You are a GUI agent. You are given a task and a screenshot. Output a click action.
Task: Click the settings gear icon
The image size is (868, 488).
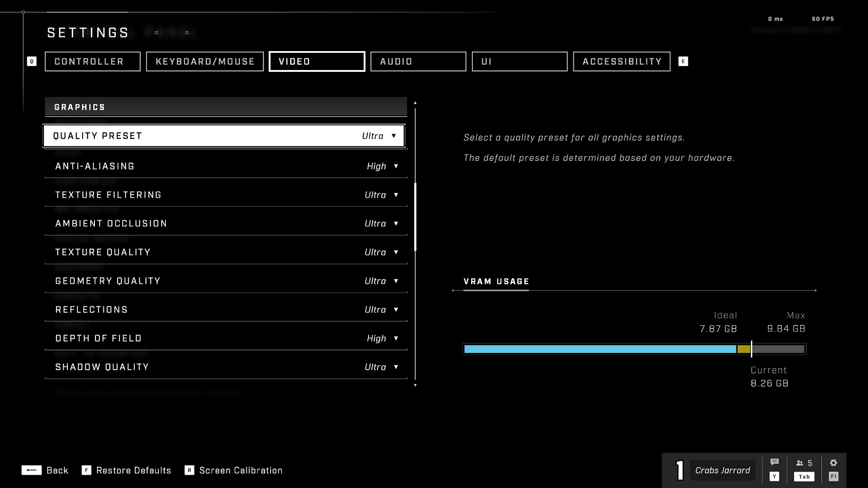[x=833, y=463]
